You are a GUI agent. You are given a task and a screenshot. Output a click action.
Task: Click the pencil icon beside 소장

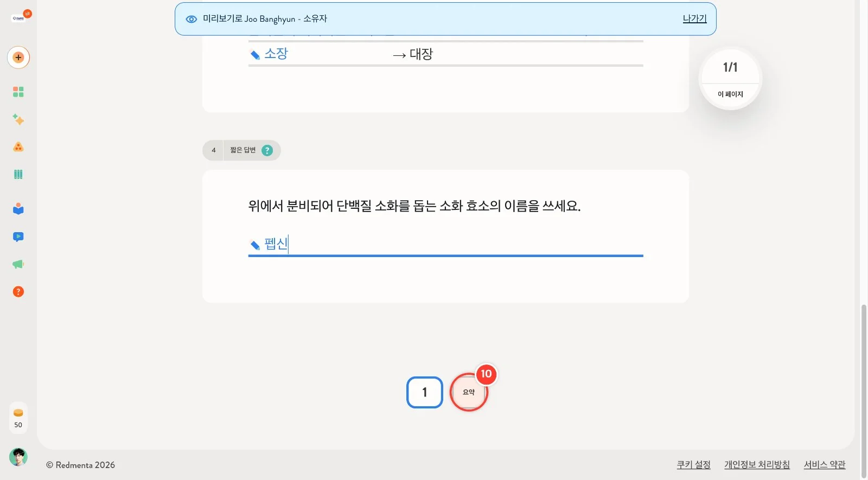click(x=255, y=55)
